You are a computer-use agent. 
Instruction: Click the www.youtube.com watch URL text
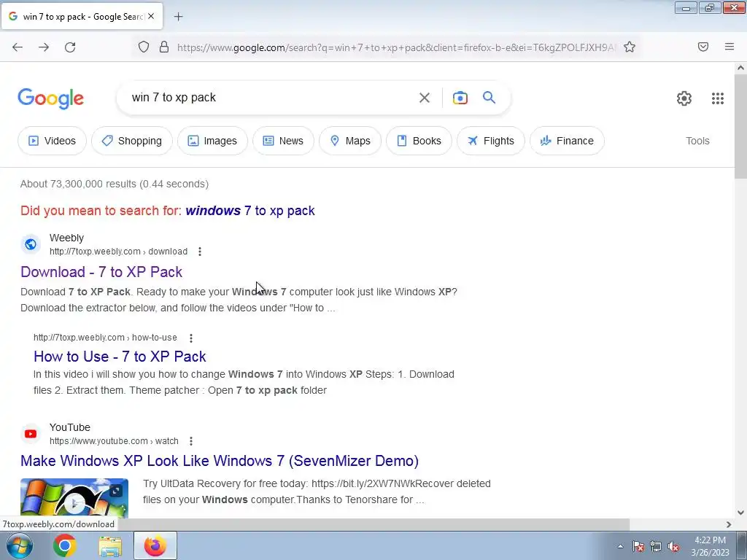coord(114,441)
